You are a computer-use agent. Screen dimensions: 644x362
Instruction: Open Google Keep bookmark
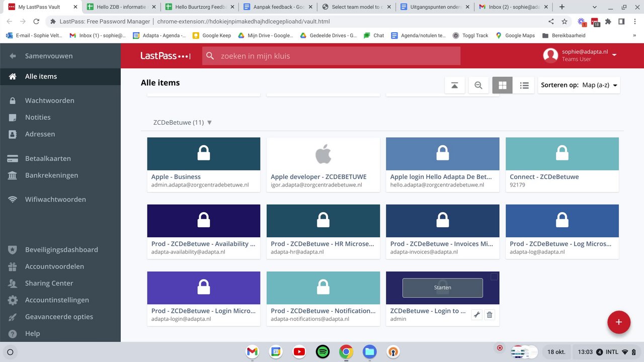[x=211, y=36]
